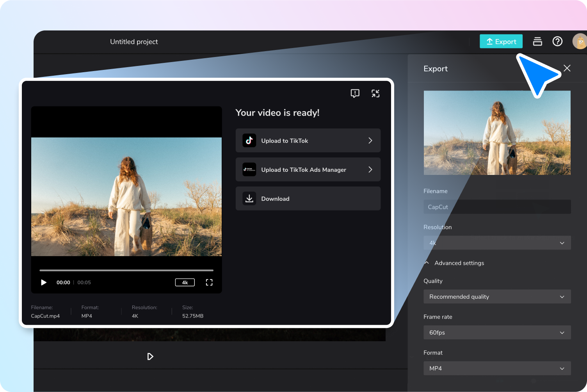Click the user profile avatar

tap(580, 41)
